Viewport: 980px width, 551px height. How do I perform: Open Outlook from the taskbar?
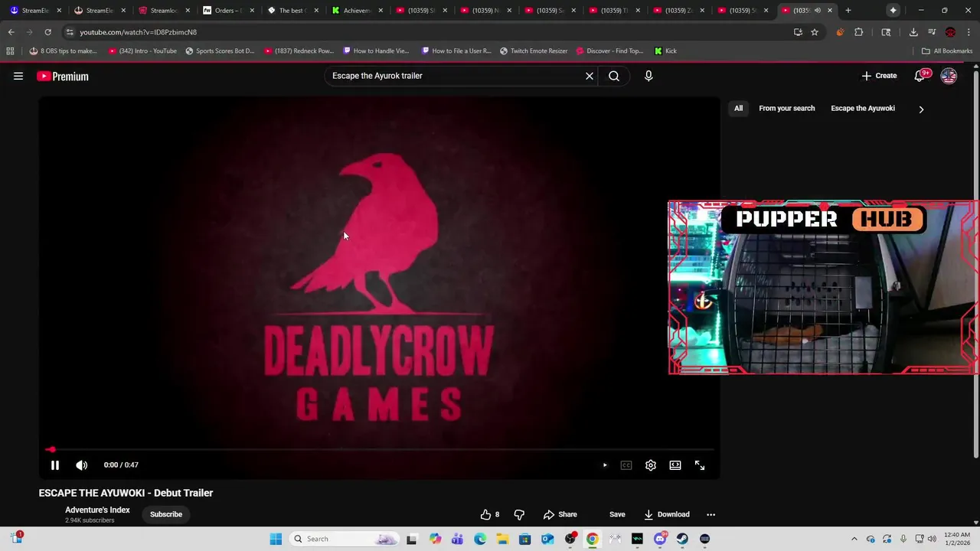pyautogui.click(x=547, y=539)
